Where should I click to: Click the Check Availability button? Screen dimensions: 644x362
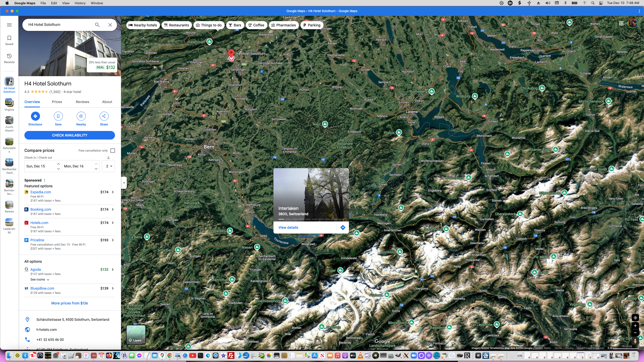tap(70, 135)
